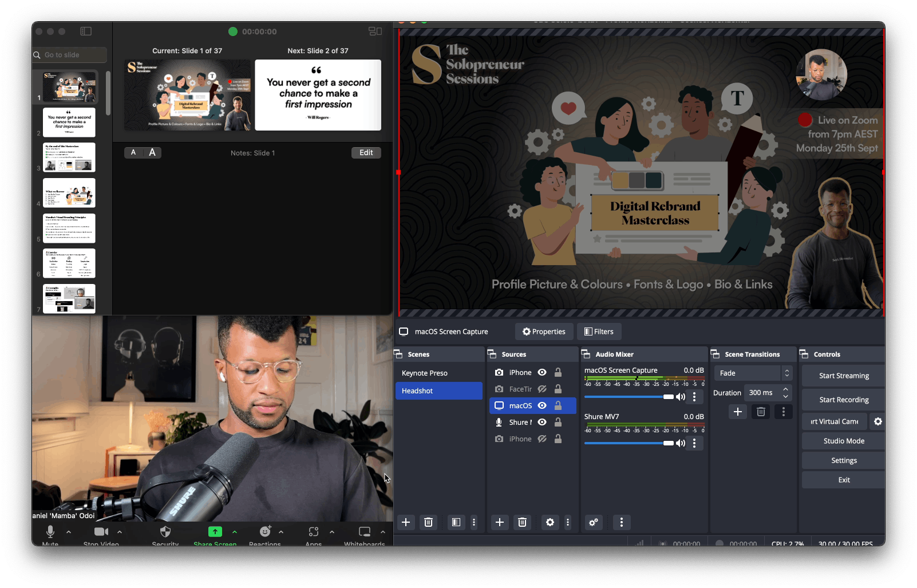
Task: Select the FaceTime source row
Action: click(x=533, y=389)
